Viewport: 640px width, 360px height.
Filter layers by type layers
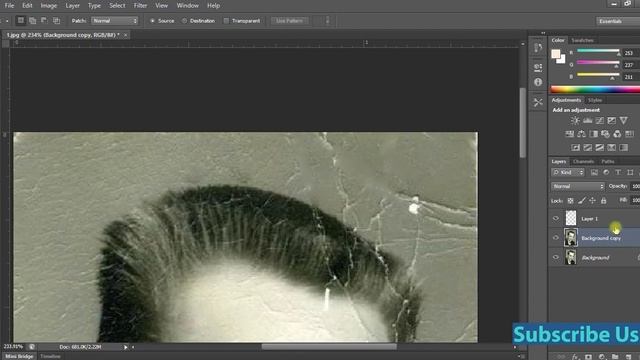618,173
